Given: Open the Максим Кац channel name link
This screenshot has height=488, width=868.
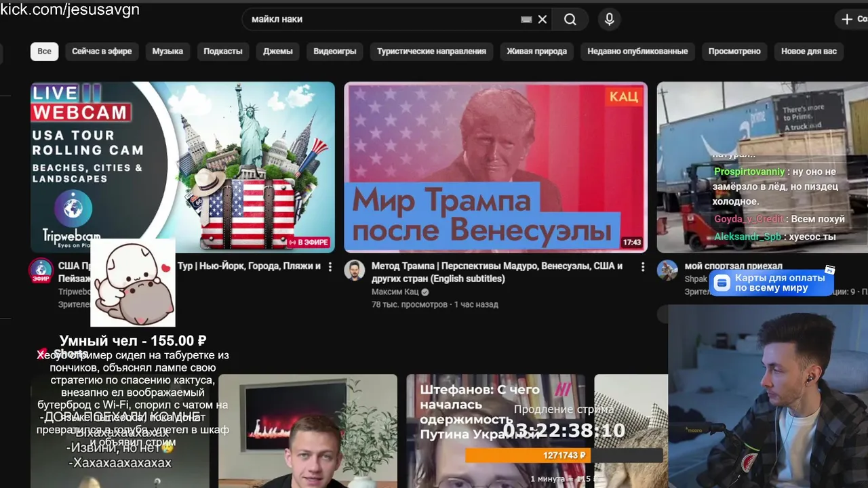Looking at the screenshot, I should point(395,292).
